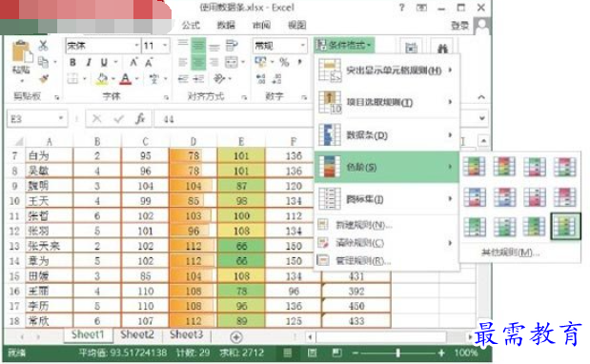Image resolution: width=590 pixels, height=364 pixels.
Task: Open the Name Box dropdown arrow
Action: (x=60, y=119)
